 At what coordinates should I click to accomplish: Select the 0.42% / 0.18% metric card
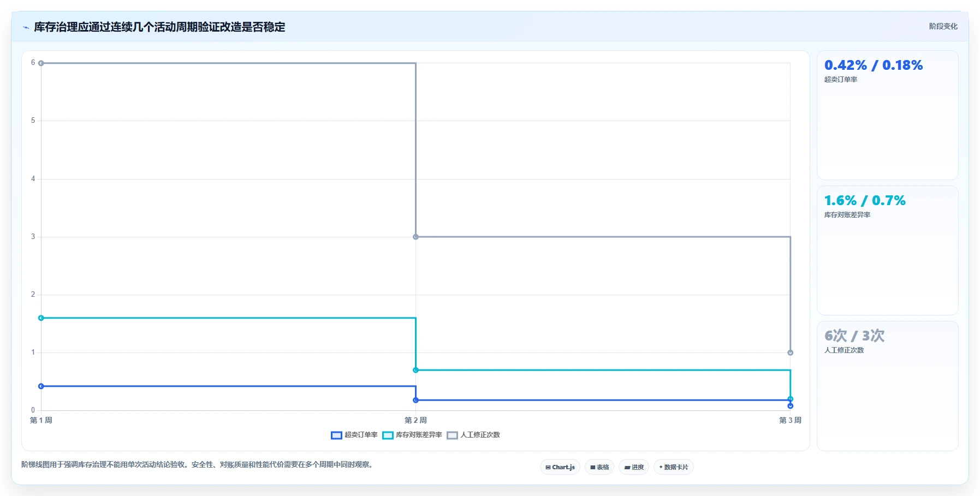(888, 115)
